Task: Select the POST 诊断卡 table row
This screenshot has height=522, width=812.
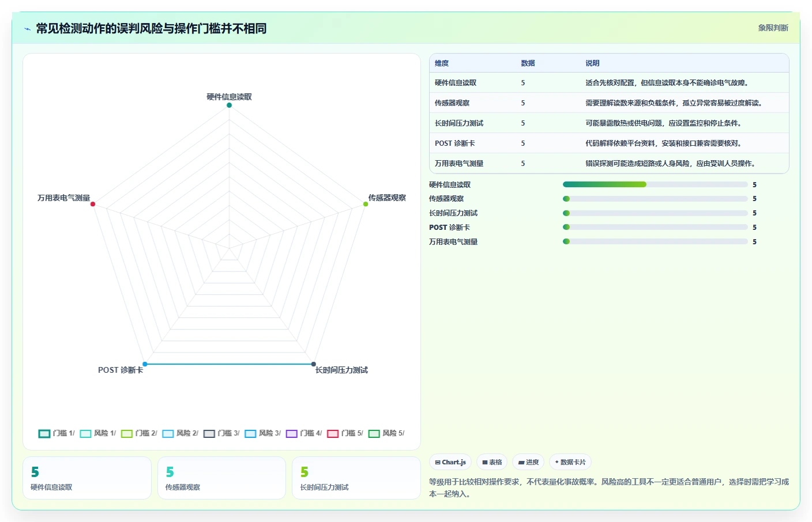Action: pos(609,143)
